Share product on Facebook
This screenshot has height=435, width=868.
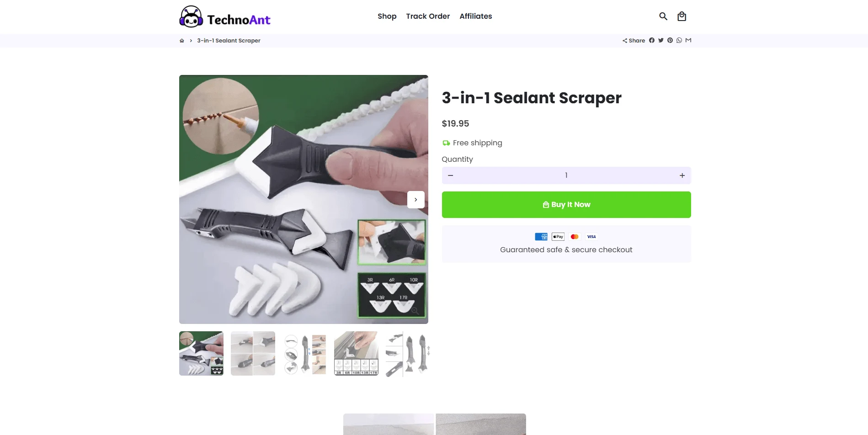click(x=652, y=40)
